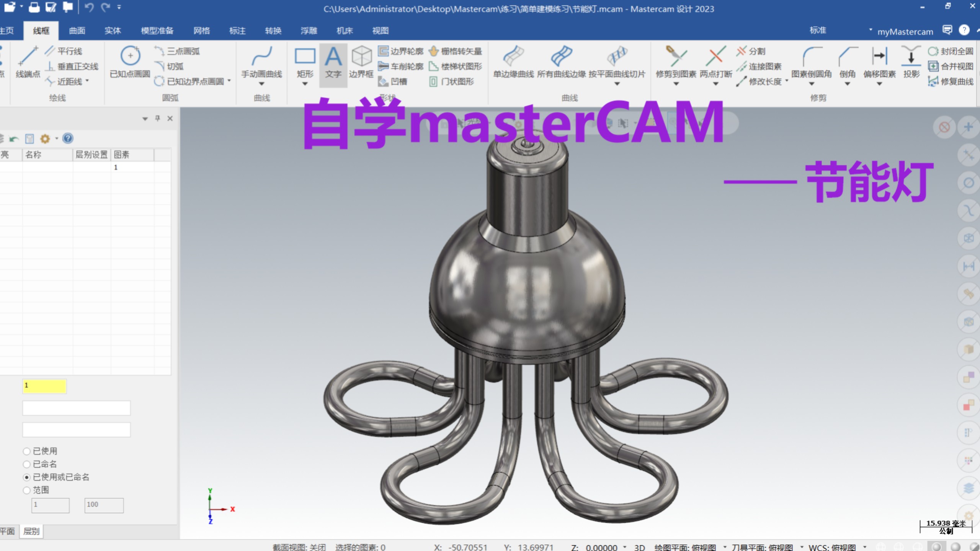Click the 栅格转矢量 raster to vector tool

coord(455,51)
